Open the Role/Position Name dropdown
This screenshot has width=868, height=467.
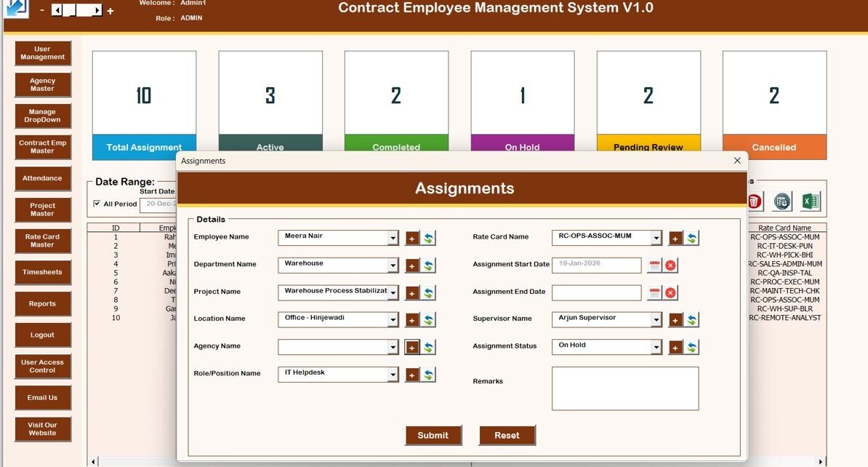[x=393, y=375]
